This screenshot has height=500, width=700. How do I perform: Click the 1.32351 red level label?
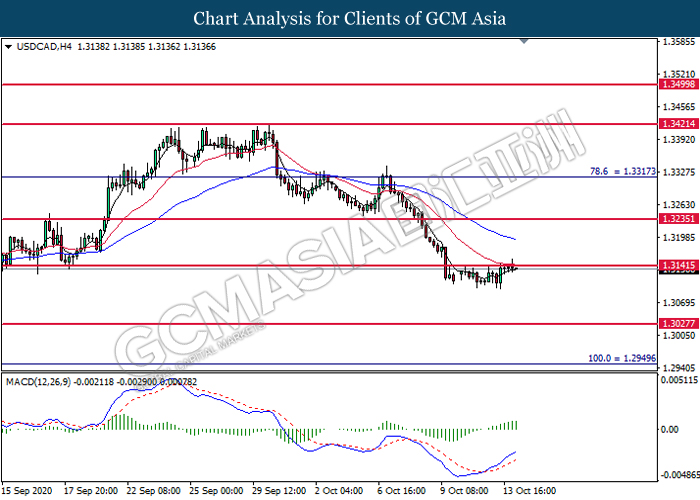coord(679,219)
